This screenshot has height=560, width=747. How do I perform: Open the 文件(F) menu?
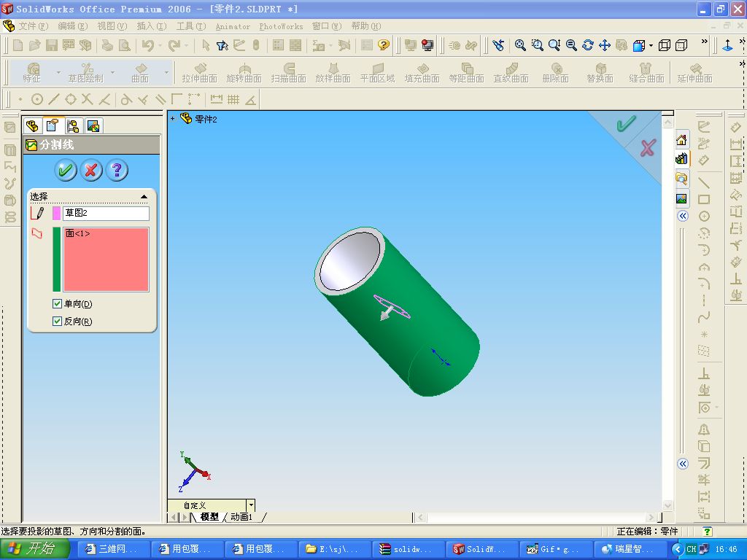(x=34, y=26)
